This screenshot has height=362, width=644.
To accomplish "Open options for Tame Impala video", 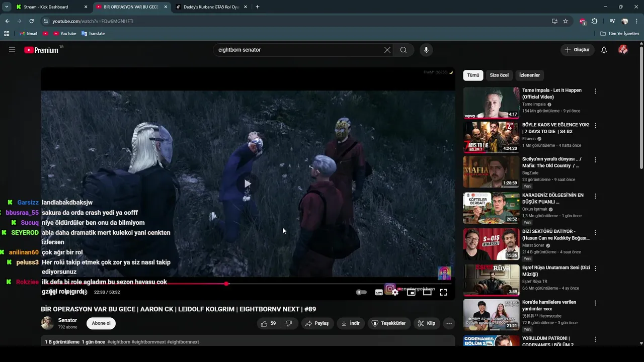I will click(x=595, y=92).
